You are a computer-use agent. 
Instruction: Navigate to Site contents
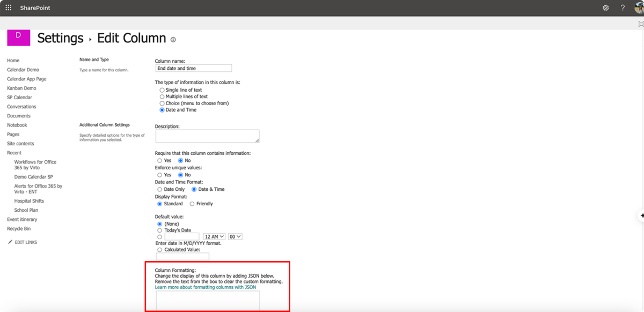20,143
